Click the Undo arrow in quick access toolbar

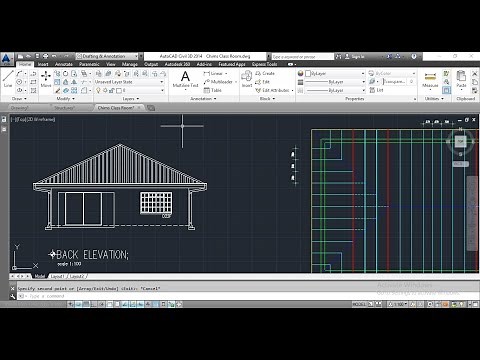coord(54,56)
